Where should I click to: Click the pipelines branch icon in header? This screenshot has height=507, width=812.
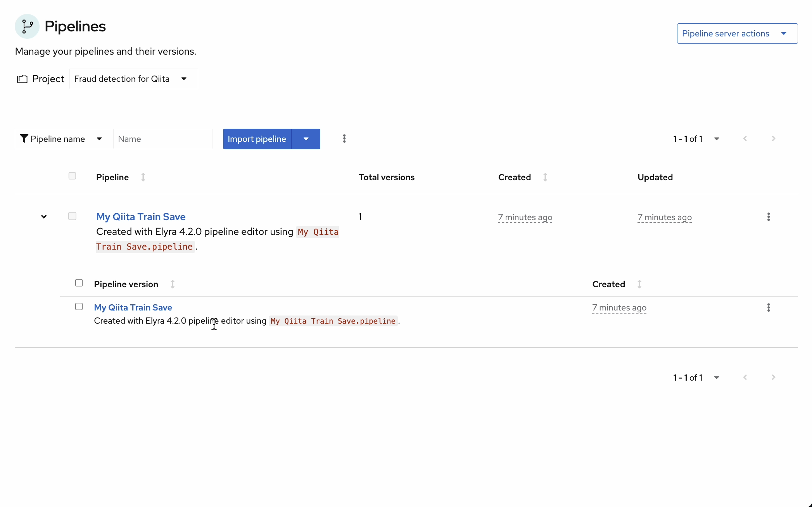[x=27, y=26]
